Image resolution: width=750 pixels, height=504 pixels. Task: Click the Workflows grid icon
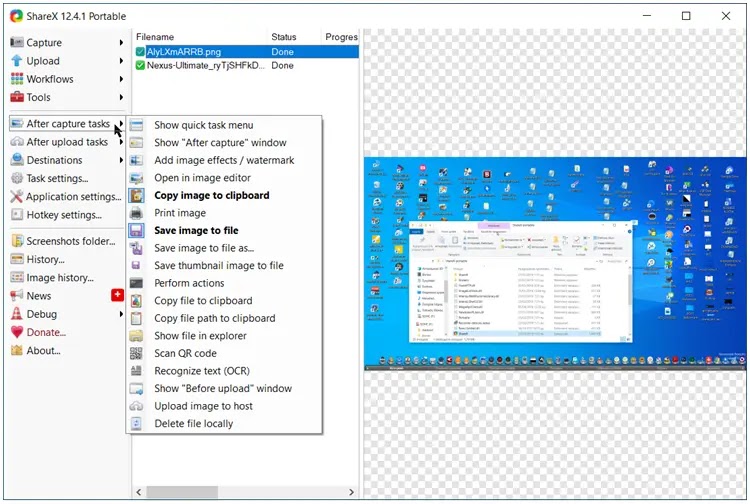[17, 79]
